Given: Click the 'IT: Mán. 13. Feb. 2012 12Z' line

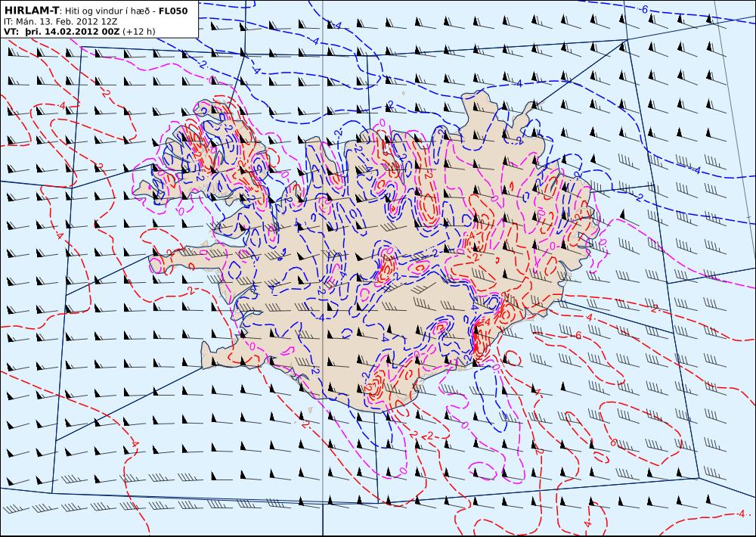Looking at the screenshot, I should (60, 22).
